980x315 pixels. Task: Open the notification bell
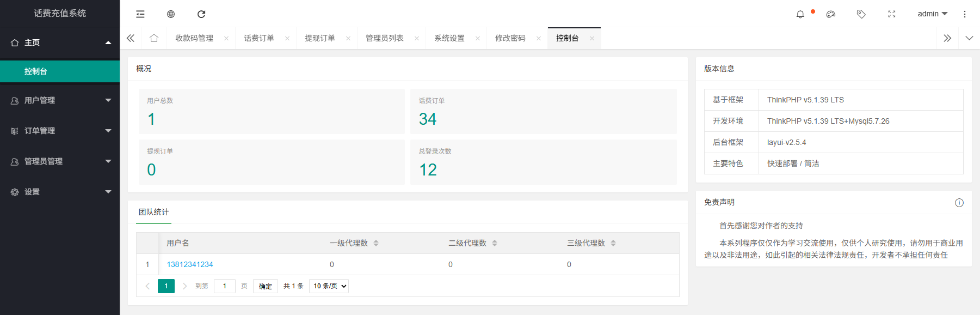tap(800, 14)
